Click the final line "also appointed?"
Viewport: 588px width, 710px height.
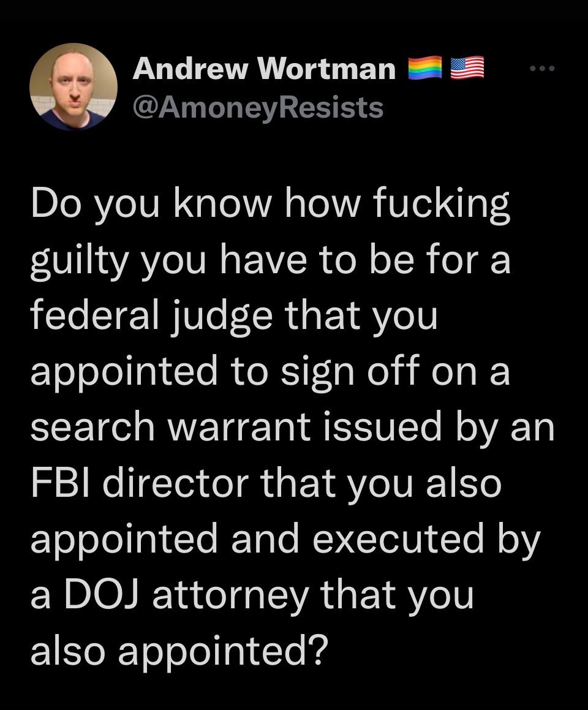click(x=177, y=649)
